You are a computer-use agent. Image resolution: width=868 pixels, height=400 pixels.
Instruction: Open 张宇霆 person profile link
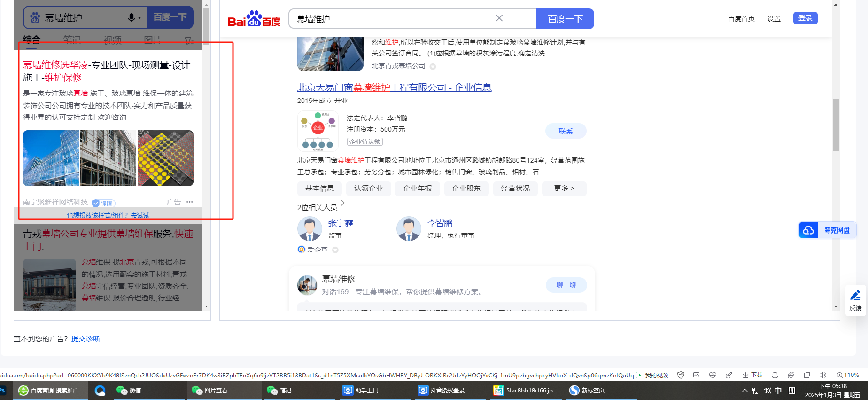[x=341, y=223]
